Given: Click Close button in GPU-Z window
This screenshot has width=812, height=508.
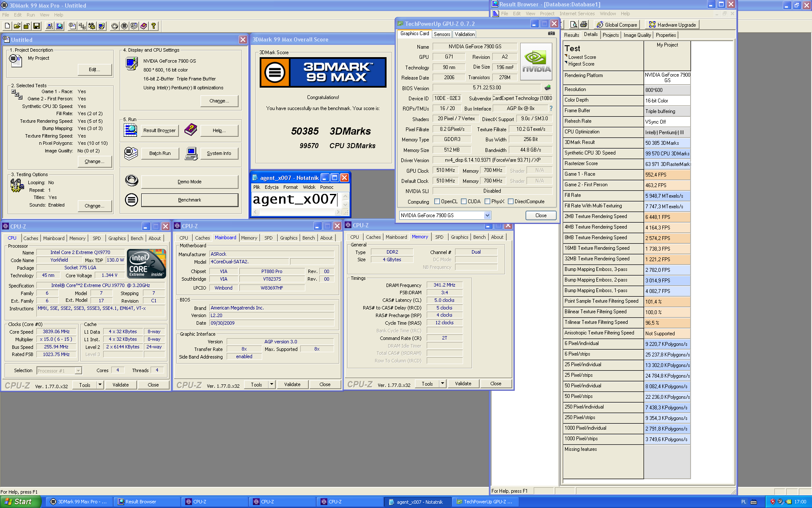Looking at the screenshot, I should coord(540,215).
